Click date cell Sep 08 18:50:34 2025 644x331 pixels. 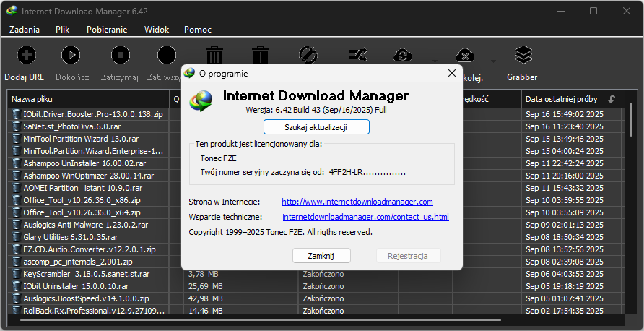click(565, 237)
